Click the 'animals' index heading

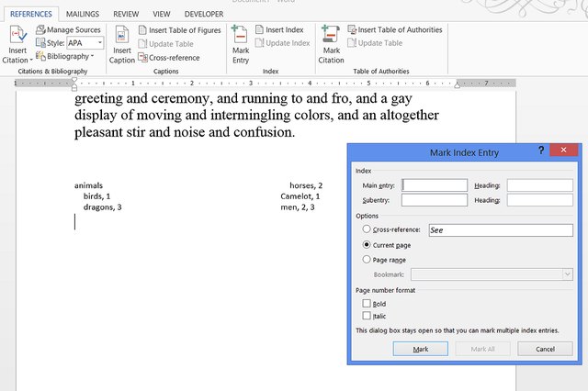point(88,185)
